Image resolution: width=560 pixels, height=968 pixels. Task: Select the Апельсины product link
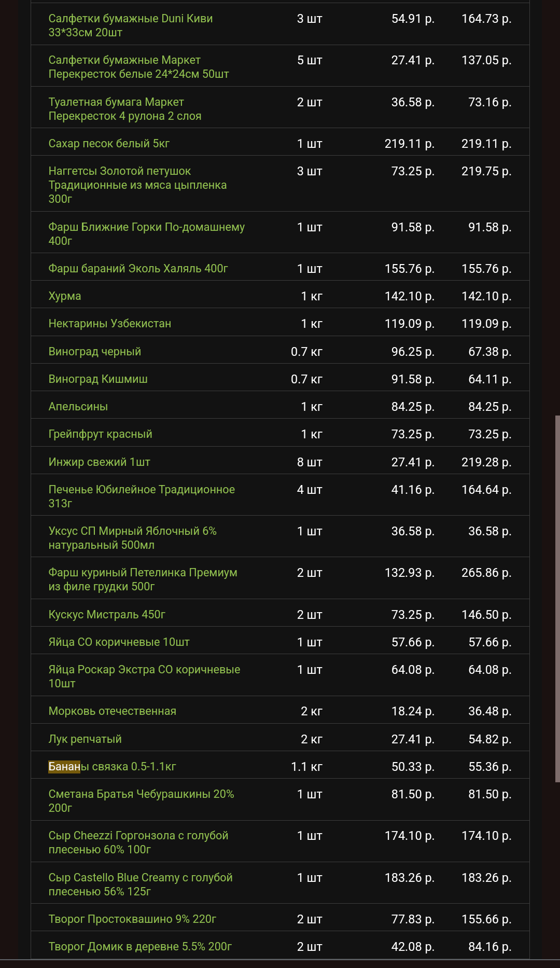coord(78,407)
